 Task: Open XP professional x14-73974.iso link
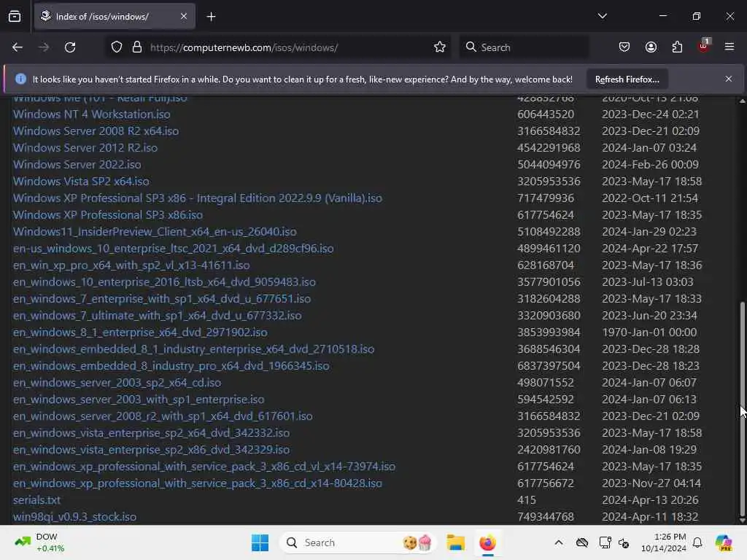204,466
